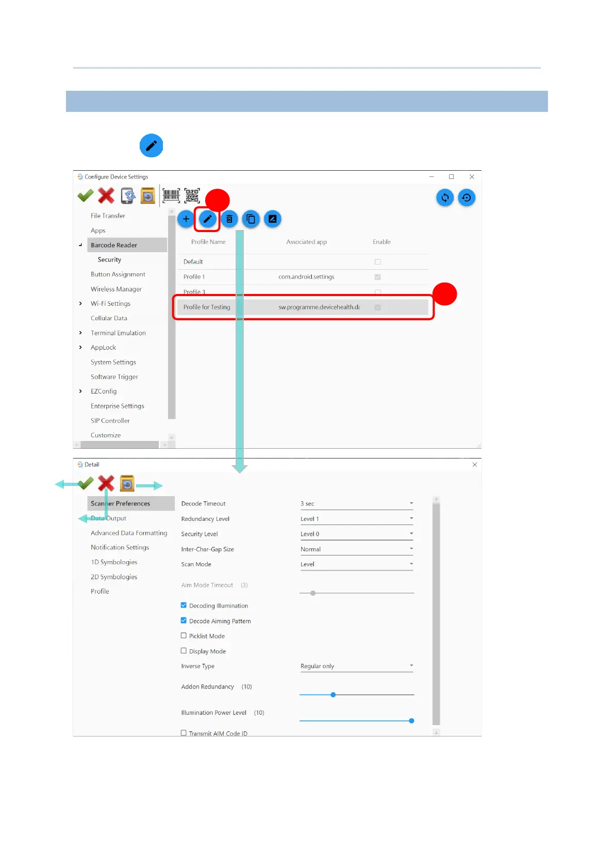The height and width of the screenshot is (868, 614).
Task: Click the blue history reset button at top right
Action: coord(467,198)
